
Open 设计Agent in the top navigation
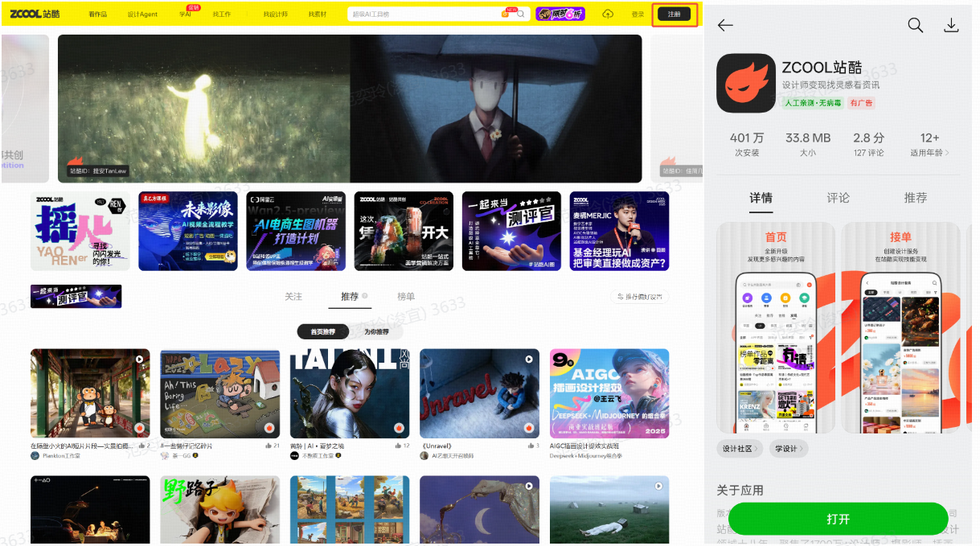click(x=142, y=14)
